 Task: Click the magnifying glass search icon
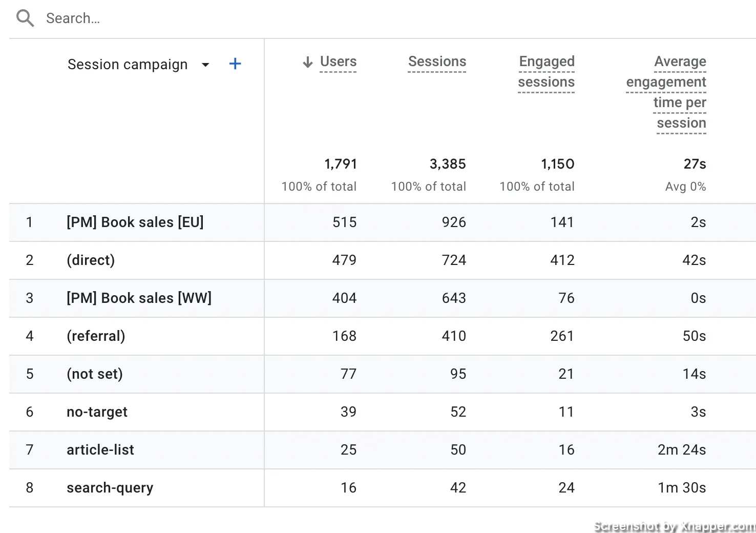[x=25, y=18]
